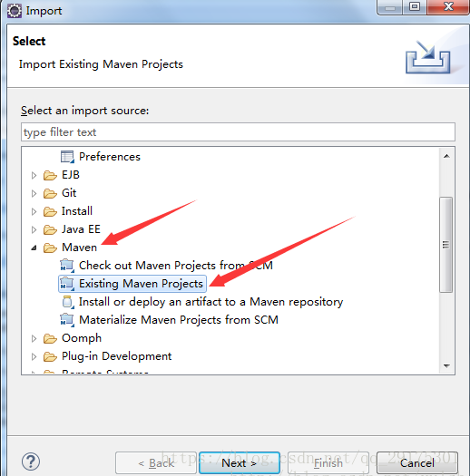Click the Preferences import icon
The height and width of the screenshot is (476, 470).
tap(67, 157)
